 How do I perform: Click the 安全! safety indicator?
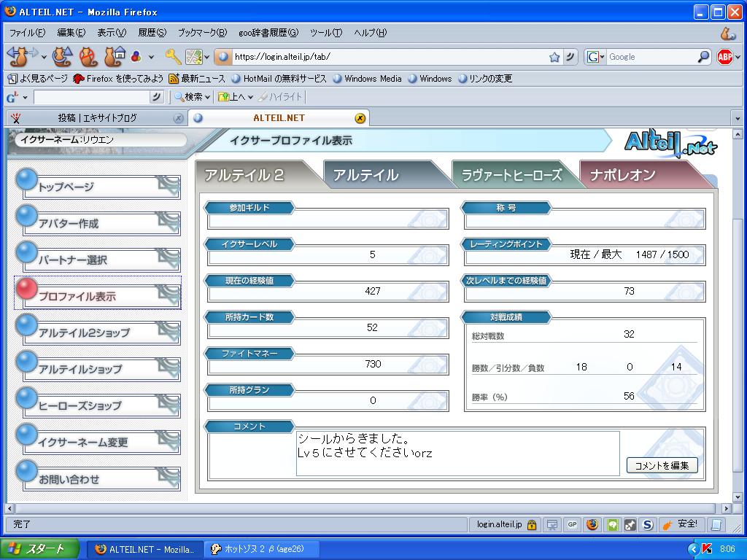pyautogui.click(x=681, y=524)
